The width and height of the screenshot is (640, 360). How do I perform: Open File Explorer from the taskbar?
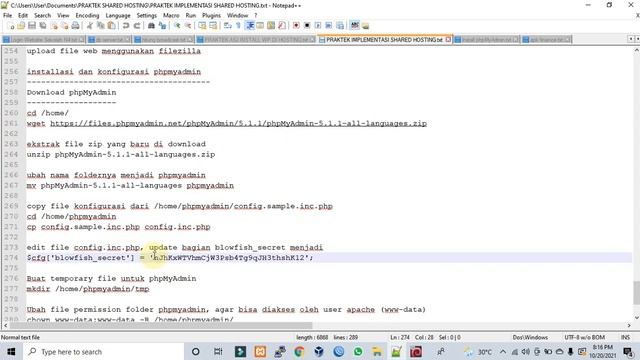[x=377, y=351]
